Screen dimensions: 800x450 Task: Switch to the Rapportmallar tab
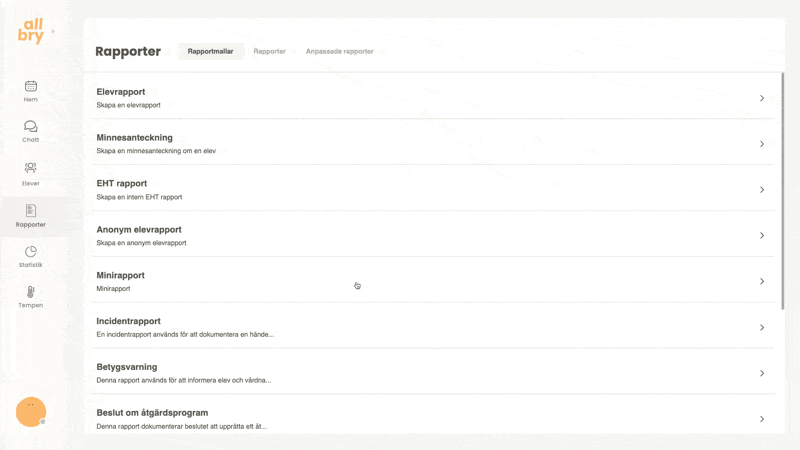point(211,51)
